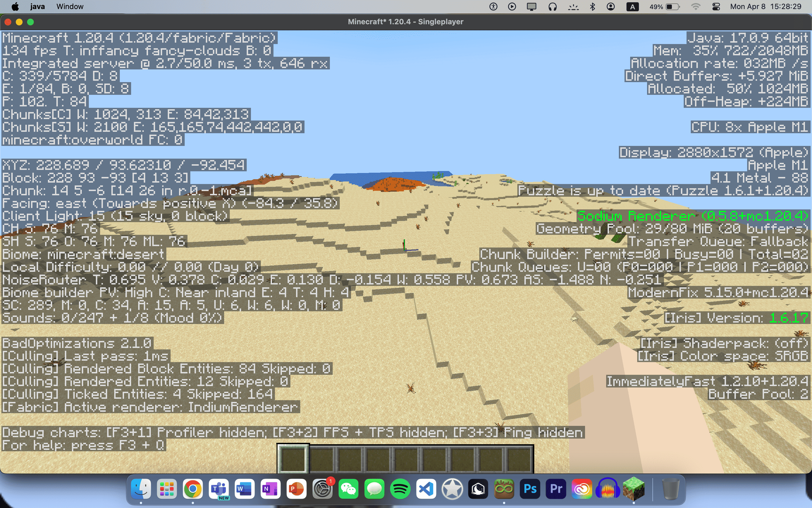The image size is (812, 508).
Task: Open Spotify from the Dock
Action: 400,489
